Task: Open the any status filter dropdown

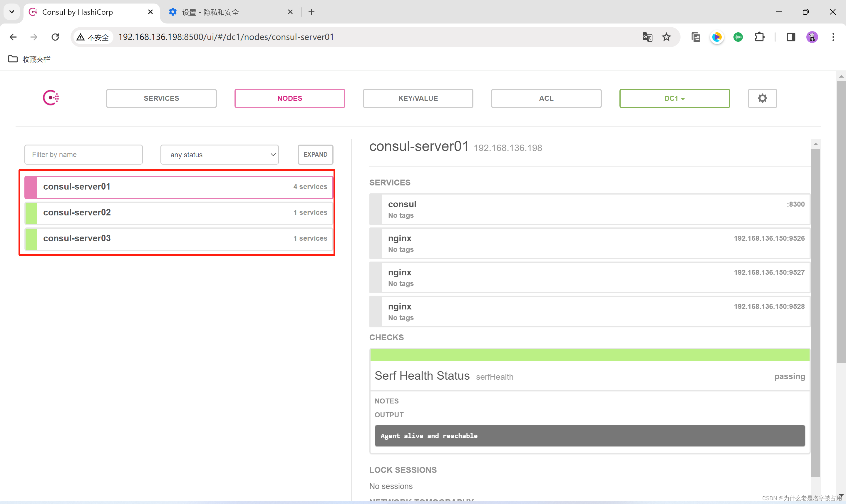Action: click(x=220, y=155)
